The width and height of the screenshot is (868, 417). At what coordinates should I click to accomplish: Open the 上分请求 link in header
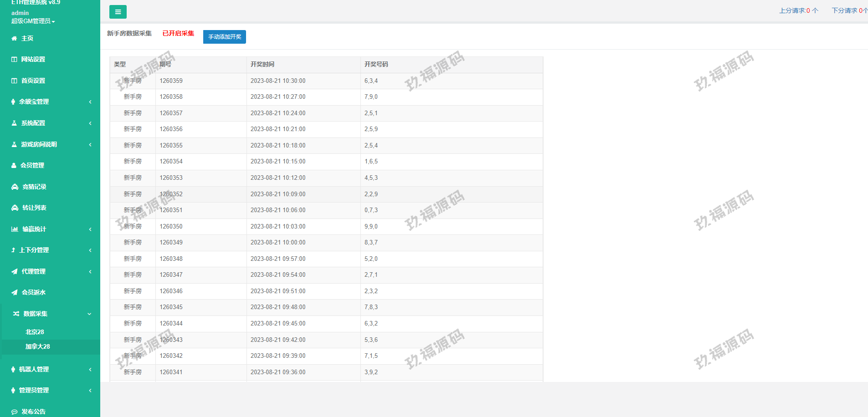coord(798,10)
